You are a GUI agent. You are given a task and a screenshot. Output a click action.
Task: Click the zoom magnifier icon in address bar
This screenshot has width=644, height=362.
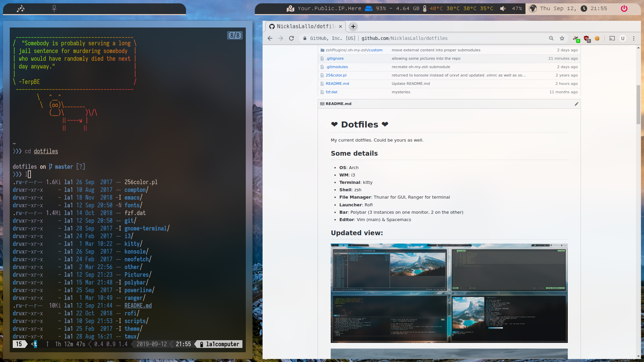coord(551,38)
